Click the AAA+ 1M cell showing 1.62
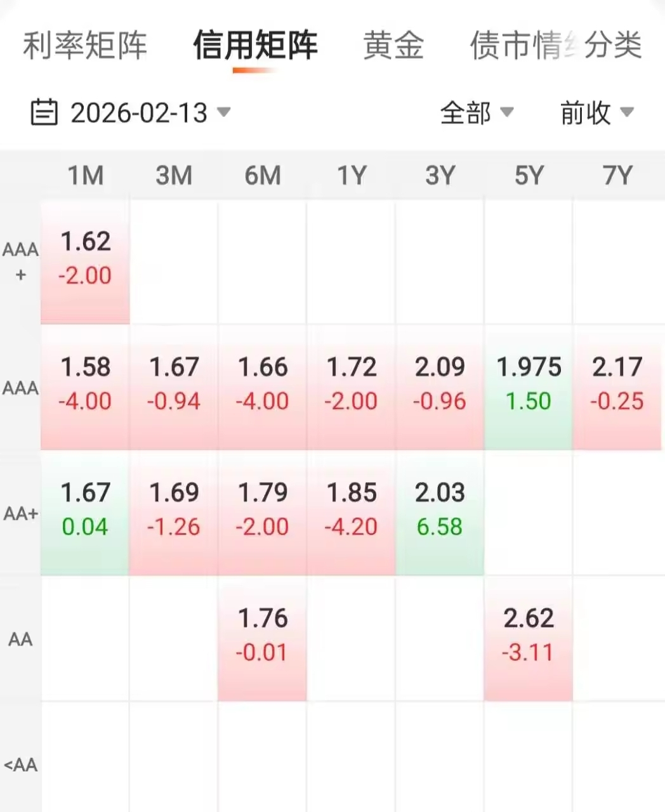 [x=86, y=259]
